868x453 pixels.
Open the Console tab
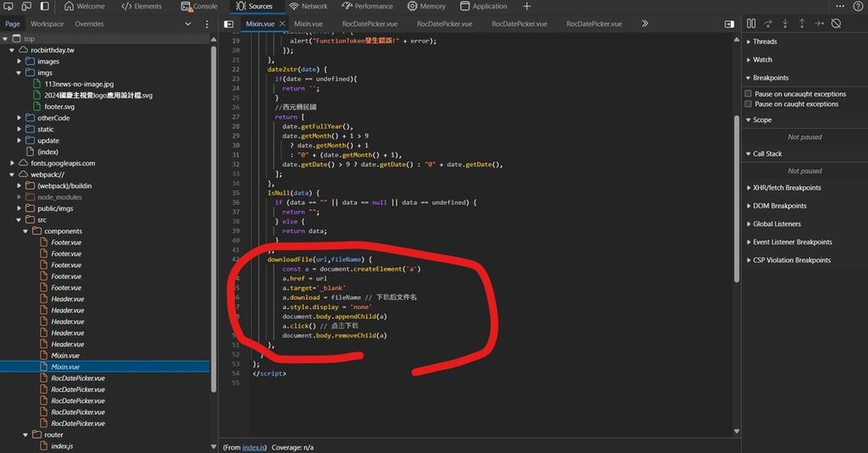[x=199, y=6]
